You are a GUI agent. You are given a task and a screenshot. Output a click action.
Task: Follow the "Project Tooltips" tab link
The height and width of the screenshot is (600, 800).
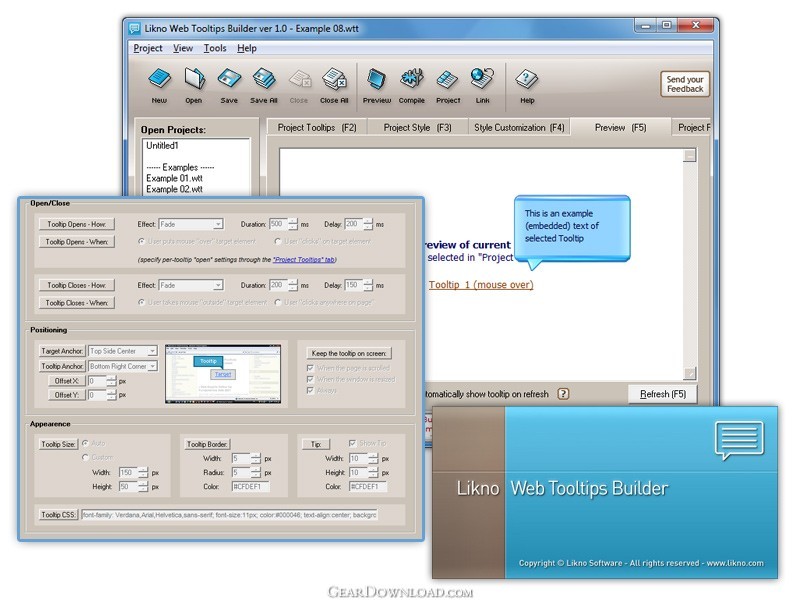304,260
